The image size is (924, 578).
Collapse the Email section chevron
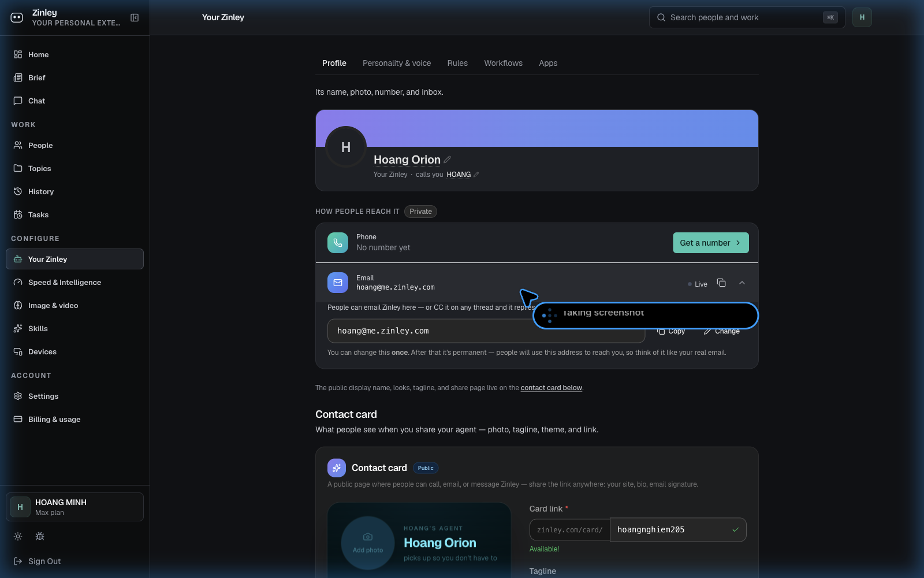pos(742,283)
